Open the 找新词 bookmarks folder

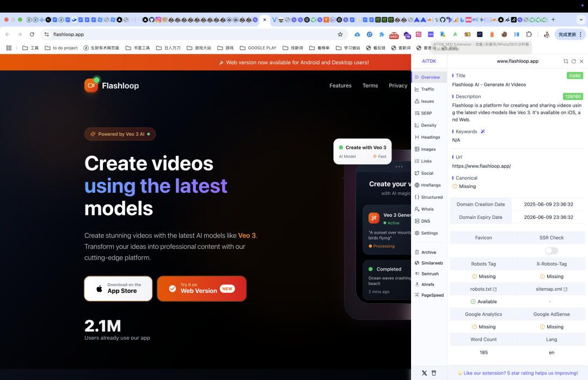293,48
